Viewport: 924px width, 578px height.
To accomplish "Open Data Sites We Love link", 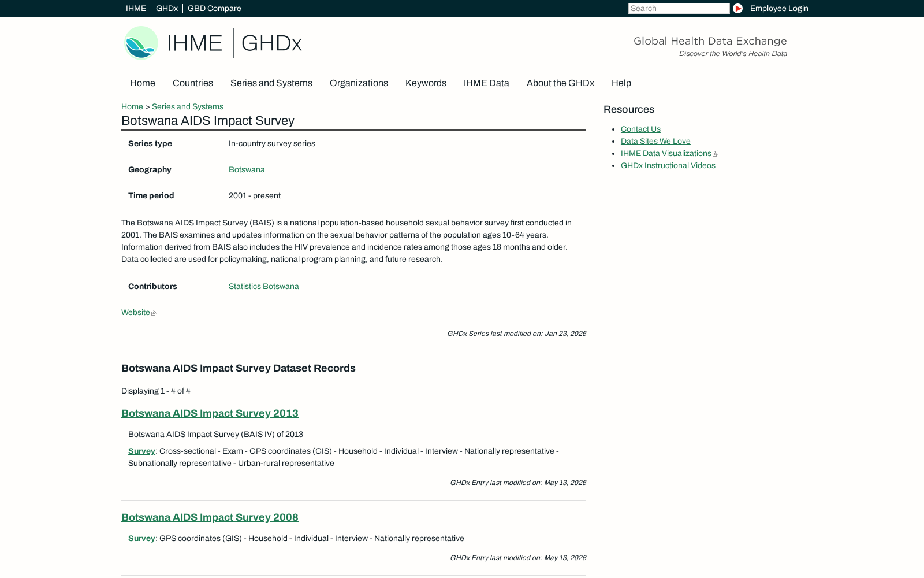I will [655, 141].
